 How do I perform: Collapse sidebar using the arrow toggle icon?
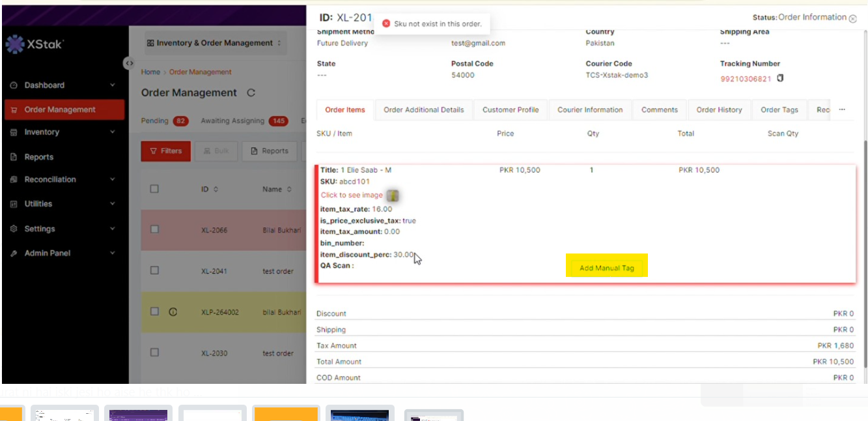tap(130, 63)
